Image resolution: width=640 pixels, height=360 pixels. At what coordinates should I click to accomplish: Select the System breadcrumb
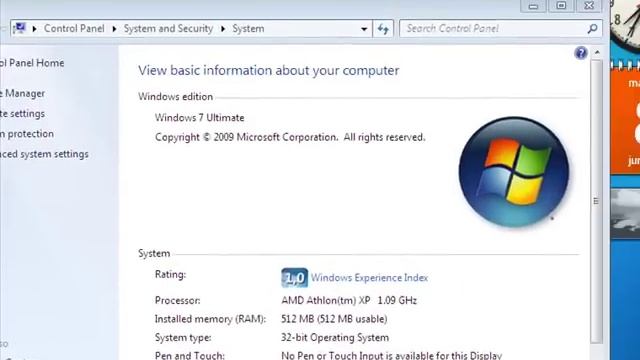[x=248, y=29]
